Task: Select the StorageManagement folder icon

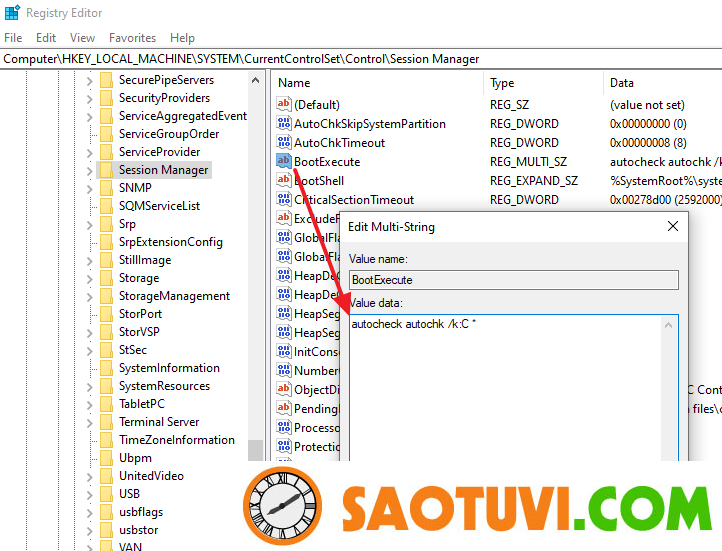Action: (x=106, y=296)
